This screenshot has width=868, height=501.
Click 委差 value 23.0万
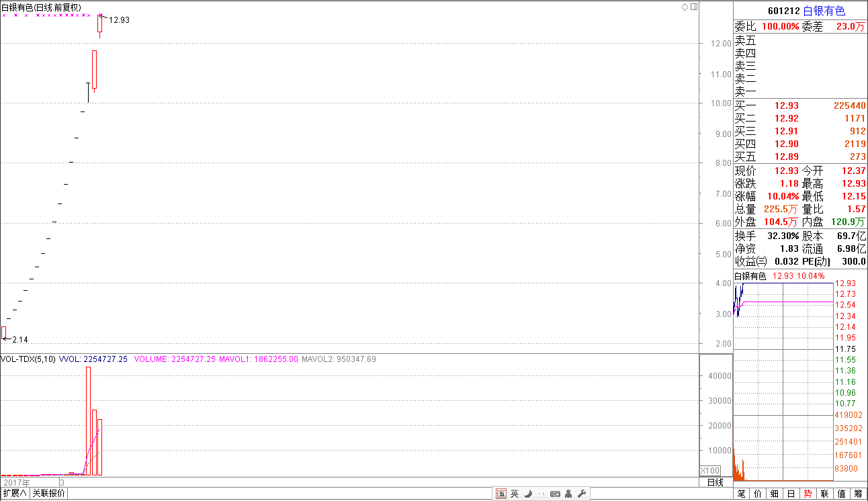point(851,27)
